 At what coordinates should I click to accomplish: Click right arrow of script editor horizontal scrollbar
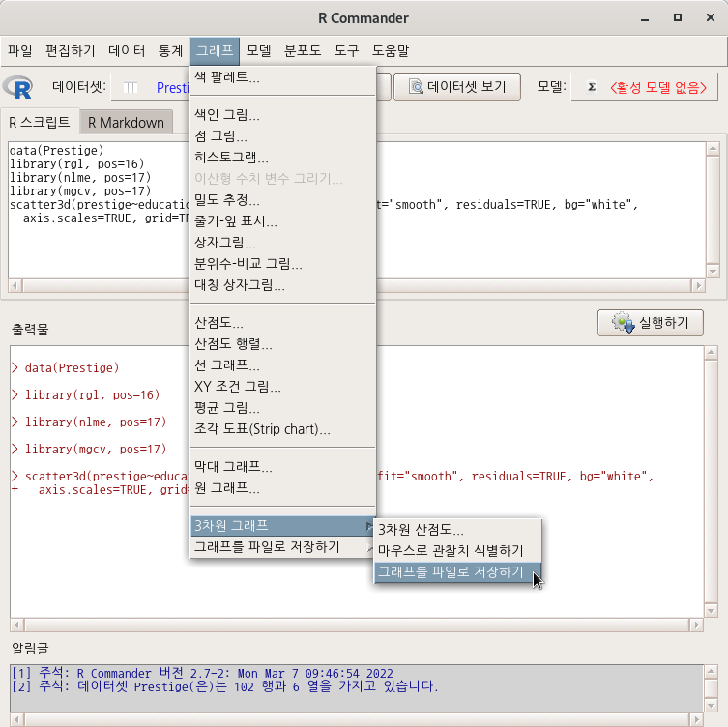click(698, 285)
